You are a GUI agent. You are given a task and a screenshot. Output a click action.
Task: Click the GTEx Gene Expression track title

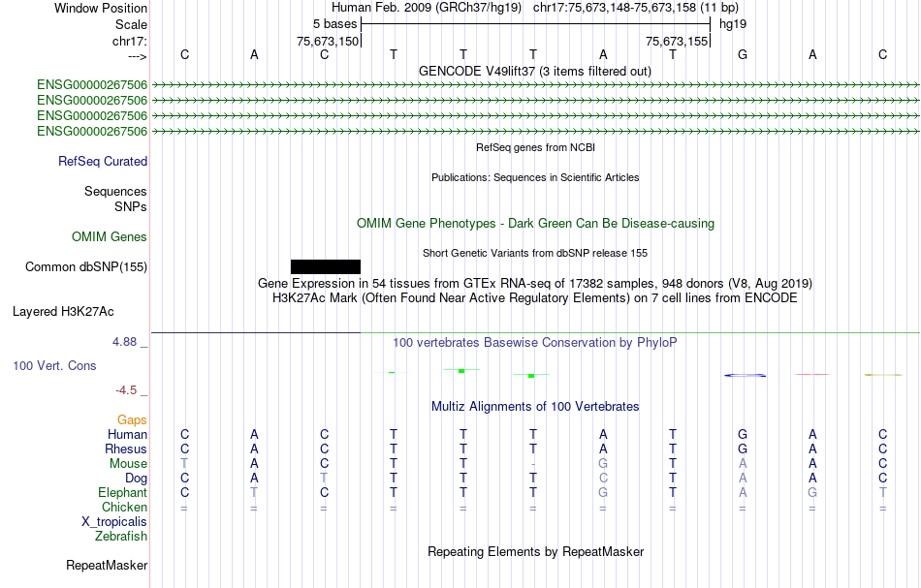click(x=535, y=284)
